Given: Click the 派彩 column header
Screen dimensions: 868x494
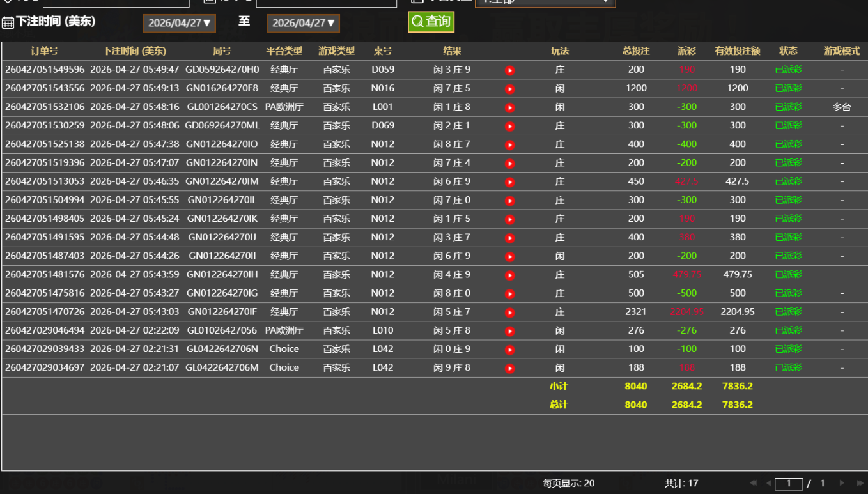Looking at the screenshot, I should (687, 51).
